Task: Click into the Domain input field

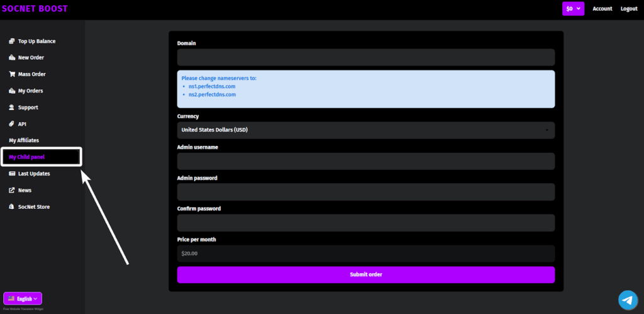Action: tap(365, 57)
